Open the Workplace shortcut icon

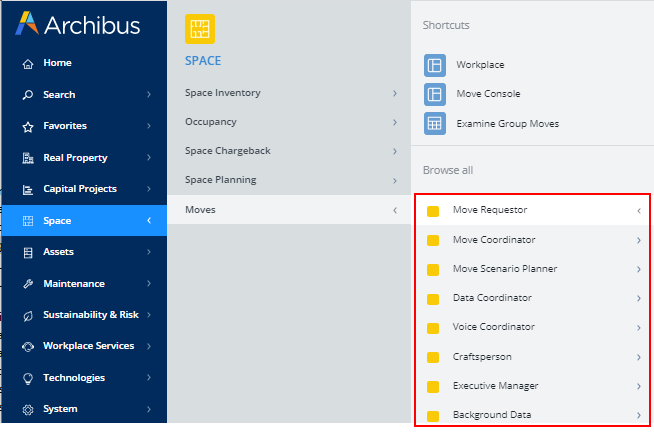point(434,65)
